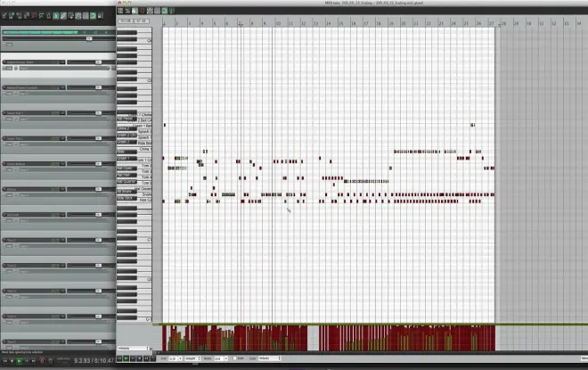
Task: Click the Redo icon in main toolbar
Action: [x=41, y=16]
